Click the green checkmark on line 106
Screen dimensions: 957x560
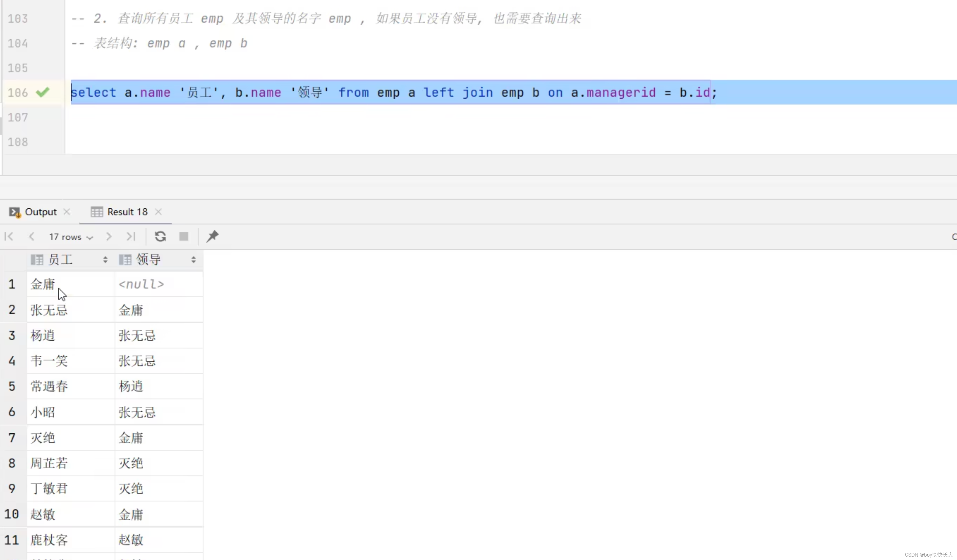43,92
